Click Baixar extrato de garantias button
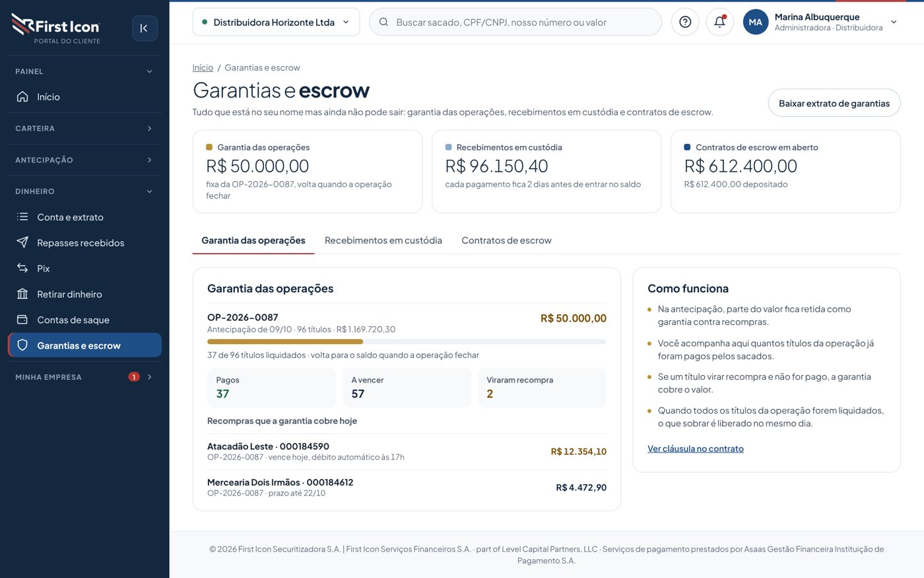 click(834, 103)
